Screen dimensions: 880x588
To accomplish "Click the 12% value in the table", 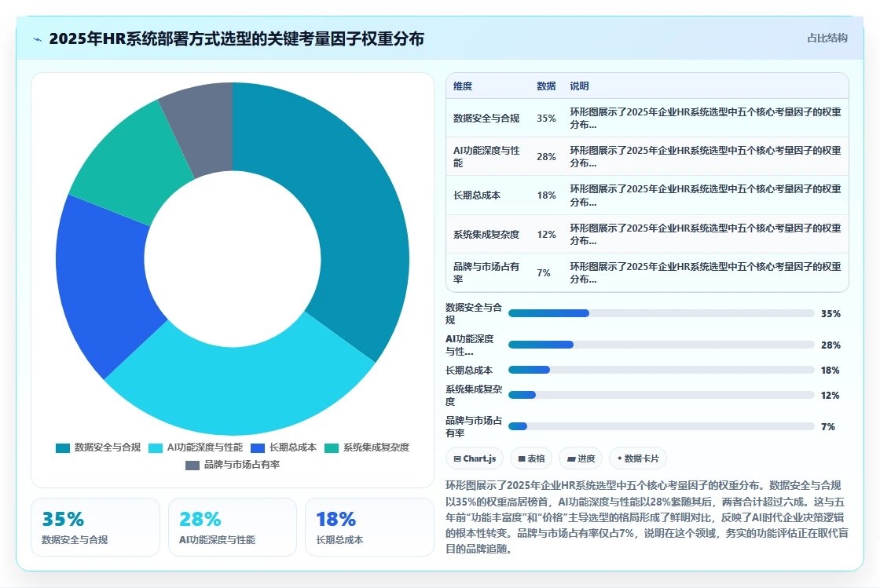I will click(x=546, y=234).
